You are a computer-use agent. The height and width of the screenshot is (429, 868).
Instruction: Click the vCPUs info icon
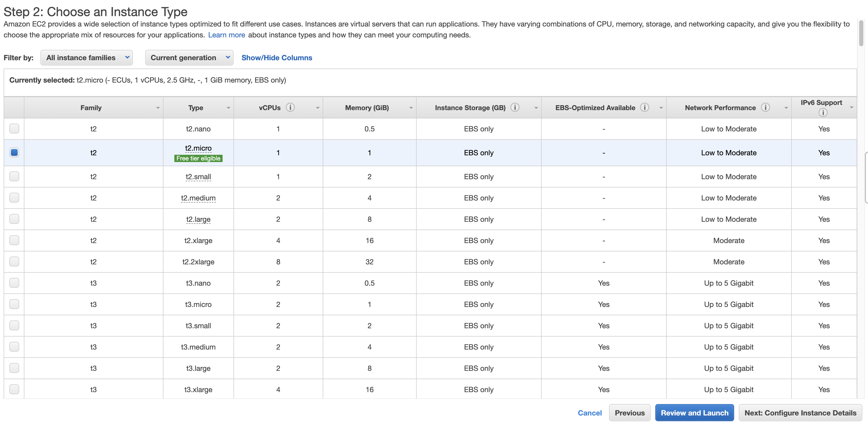coord(290,107)
